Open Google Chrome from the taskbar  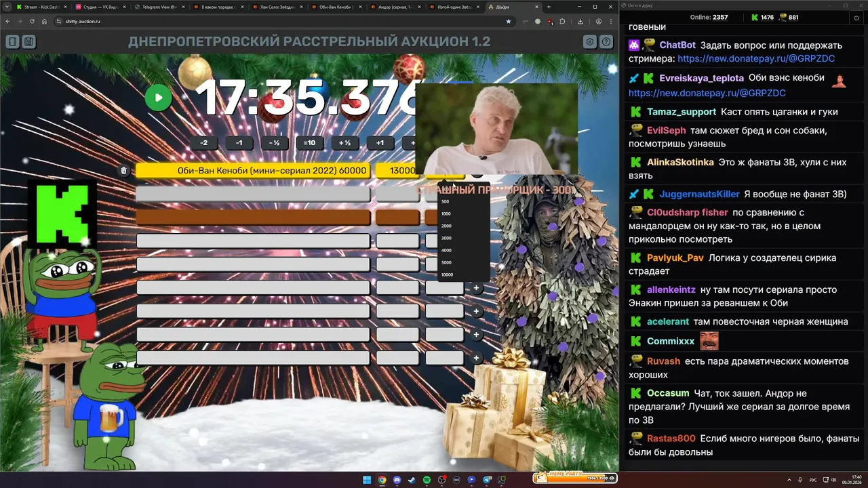[x=382, y=480]
